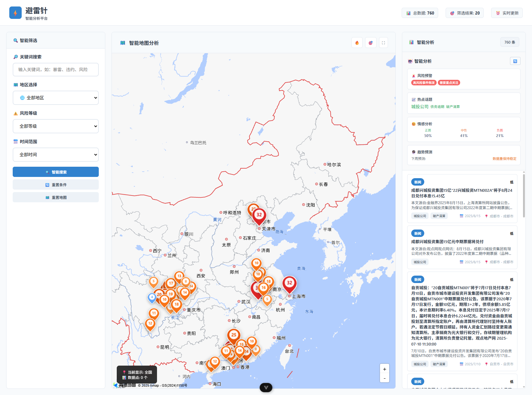Collapse the bottom chevron toggle on map
The width and height of the screenshot is (532, 395).
pos(266,387)
